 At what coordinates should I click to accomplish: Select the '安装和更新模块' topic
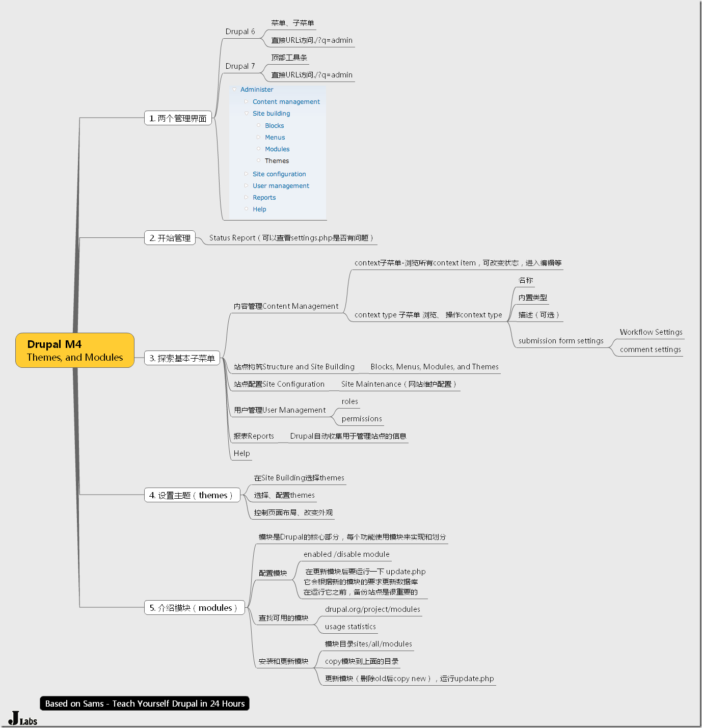pos(284,661)
